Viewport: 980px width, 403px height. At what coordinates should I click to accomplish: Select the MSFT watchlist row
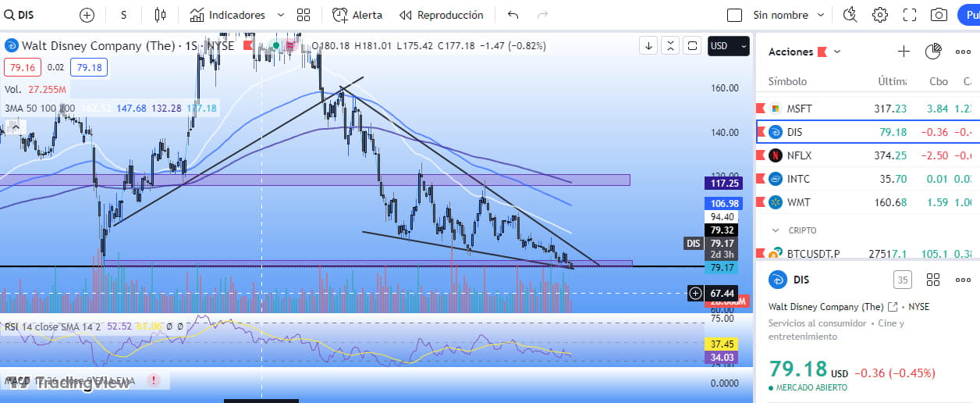click(x=868, y=109)
